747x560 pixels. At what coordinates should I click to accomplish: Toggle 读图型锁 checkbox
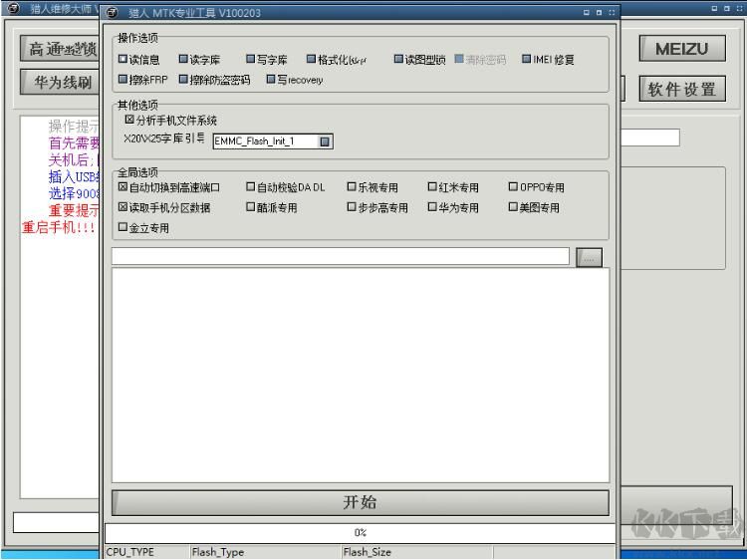398,59
